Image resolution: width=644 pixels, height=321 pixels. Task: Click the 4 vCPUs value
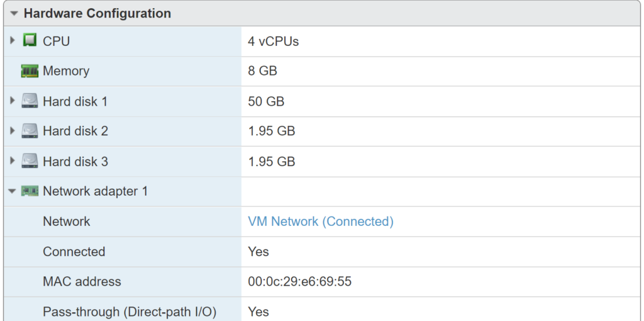[273, 41]
